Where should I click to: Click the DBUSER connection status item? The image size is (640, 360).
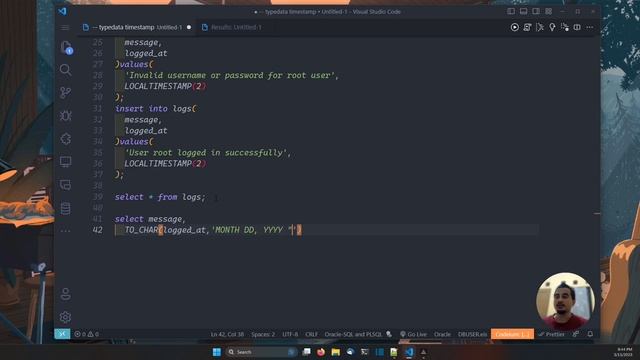click(x=472, y=334)
